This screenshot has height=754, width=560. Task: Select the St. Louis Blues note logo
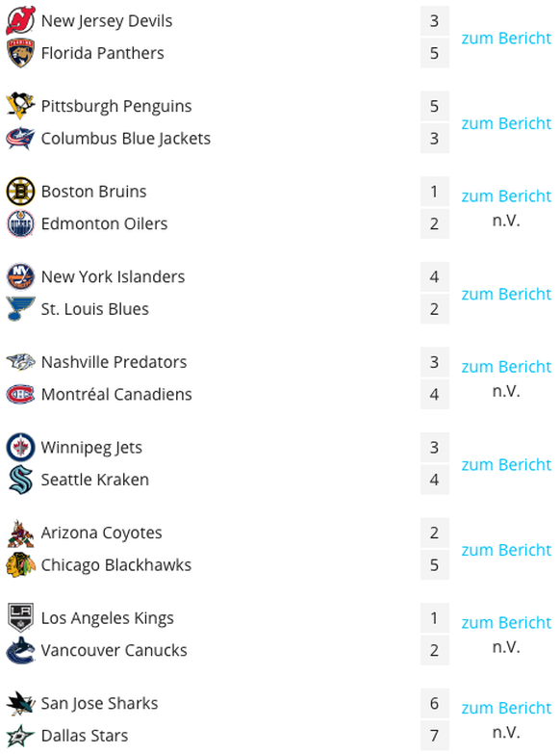pyautogui.click(x=20, y=309)
